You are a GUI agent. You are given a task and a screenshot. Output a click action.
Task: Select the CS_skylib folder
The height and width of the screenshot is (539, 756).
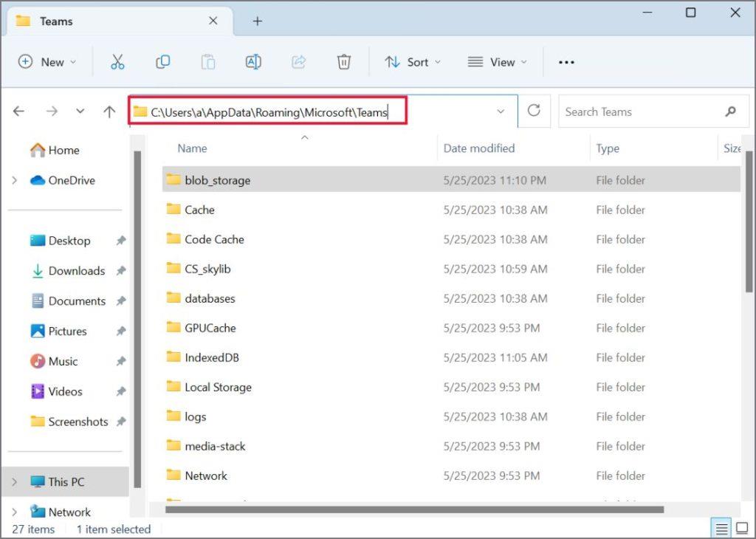coord(451,269)
